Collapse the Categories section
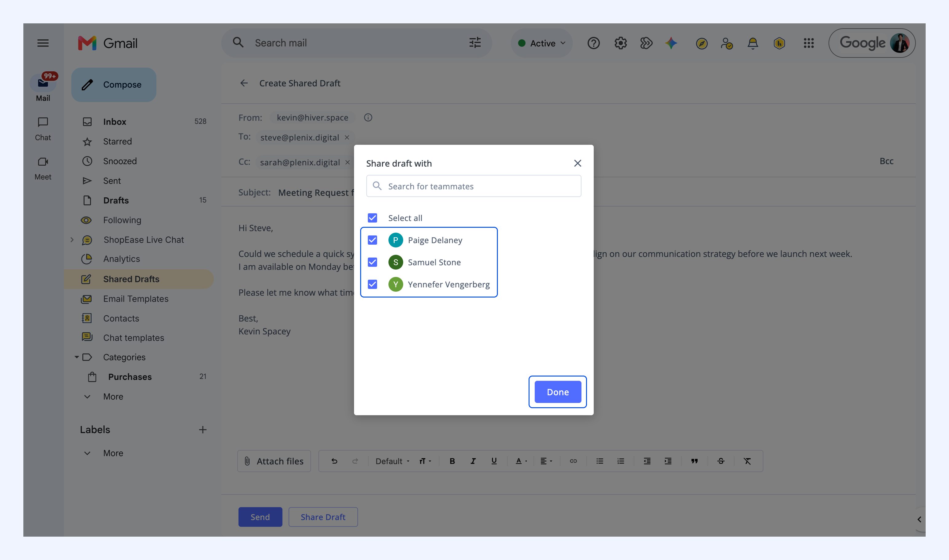 click(x=76, y=357)
